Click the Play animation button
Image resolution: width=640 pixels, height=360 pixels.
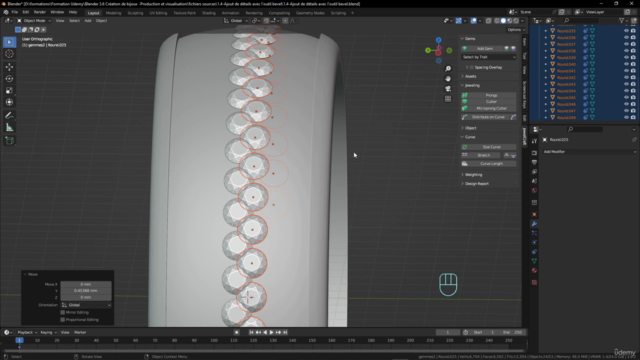(x=271, y=332)
